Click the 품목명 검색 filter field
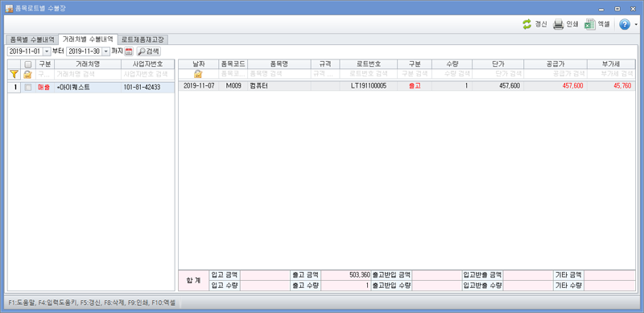 coord(279,74)
